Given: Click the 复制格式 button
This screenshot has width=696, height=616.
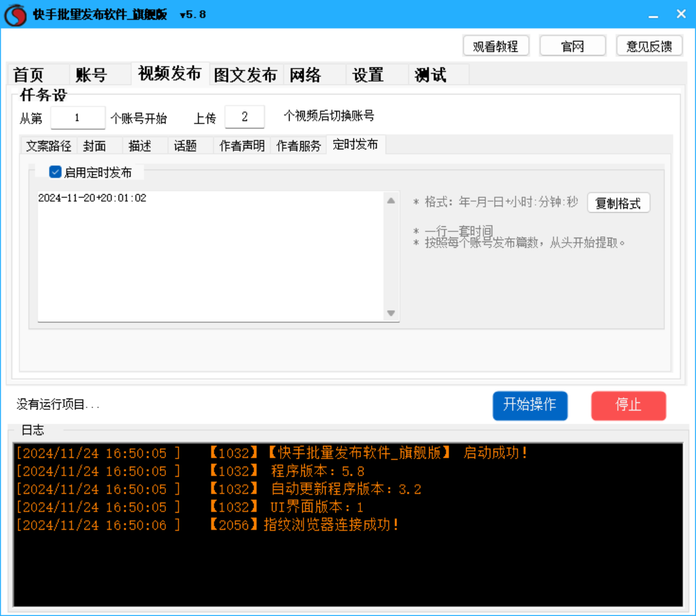Looking at the screenshot, I should click(618, 203).
